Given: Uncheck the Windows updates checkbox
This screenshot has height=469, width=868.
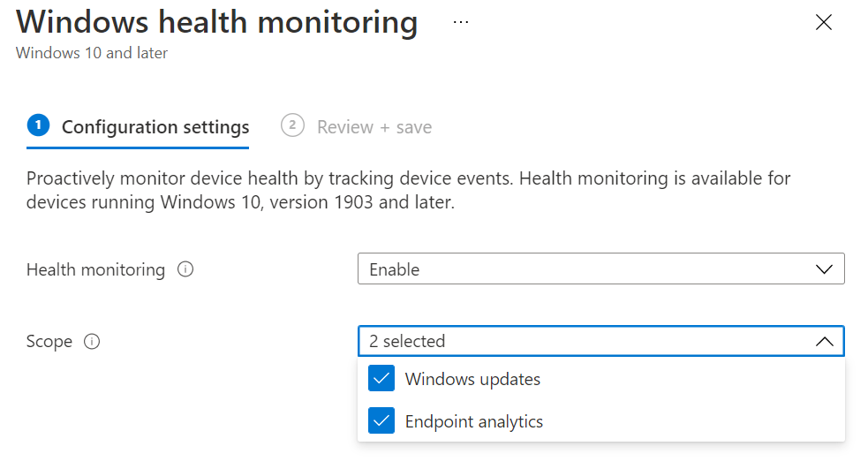Looking at the screenshot, I should pyautogui.click(x=381, y=380).
